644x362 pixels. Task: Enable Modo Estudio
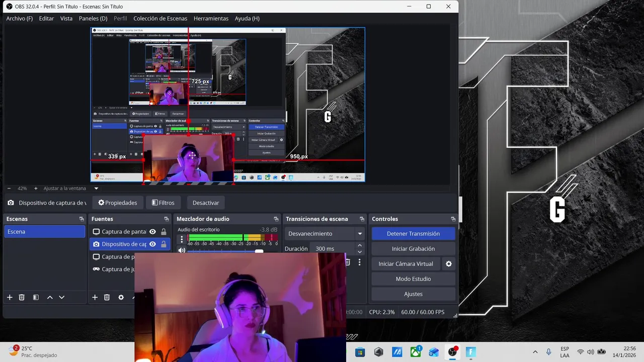(x=413, y=279)
